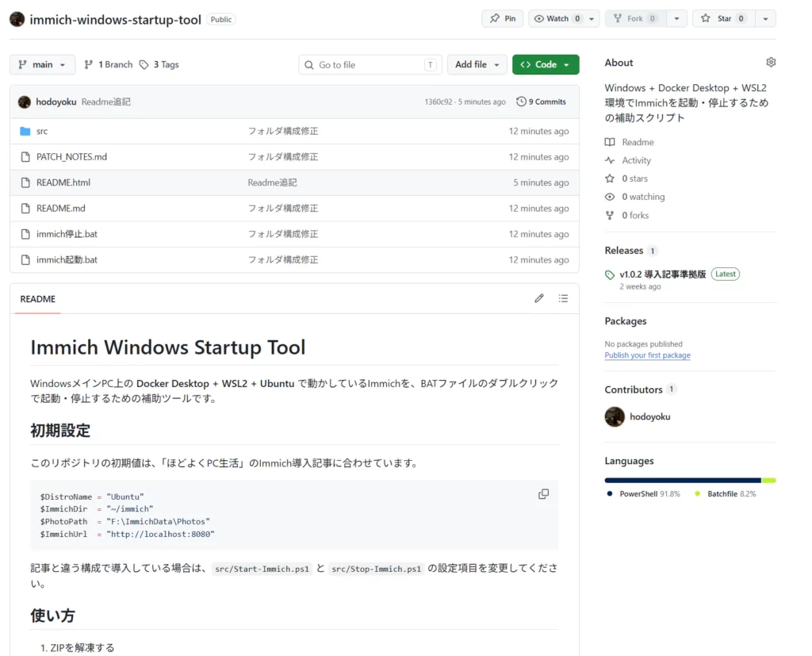Open the Contributors heading link
The height and width of the screenshot is (656, 812).
[x=634, y=389]
